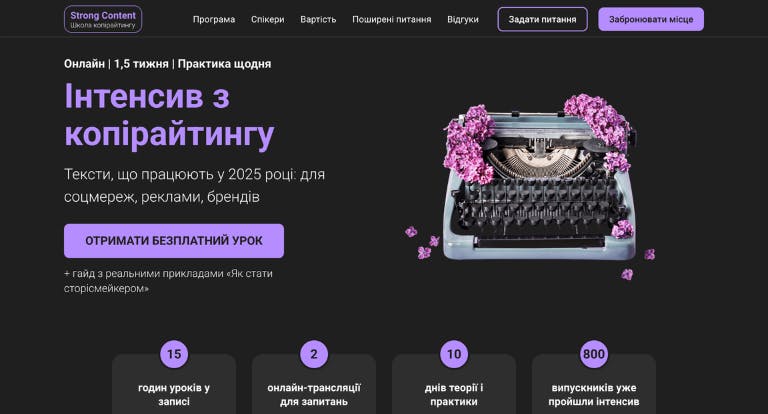Click ОТРИМАТИ БЕЗПЛАТНИЙ УРОК button
Screen dimensions: 768x414
(174, 241)
